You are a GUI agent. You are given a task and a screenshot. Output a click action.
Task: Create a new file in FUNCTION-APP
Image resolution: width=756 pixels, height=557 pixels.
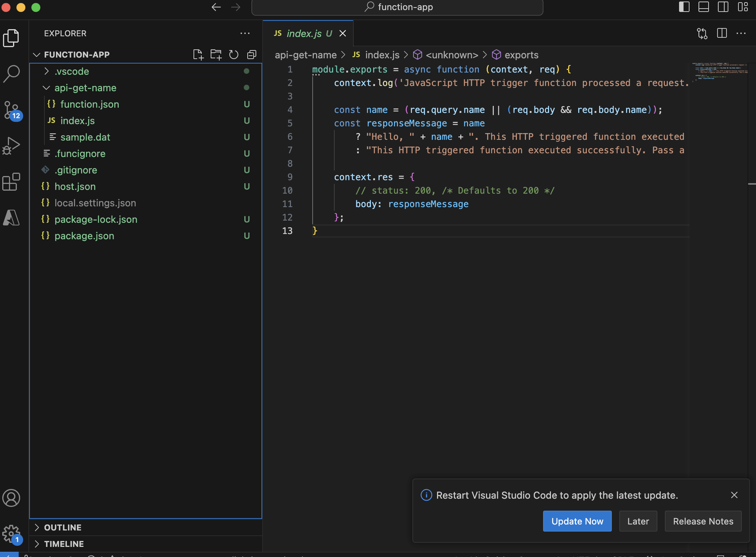point(198,55)
